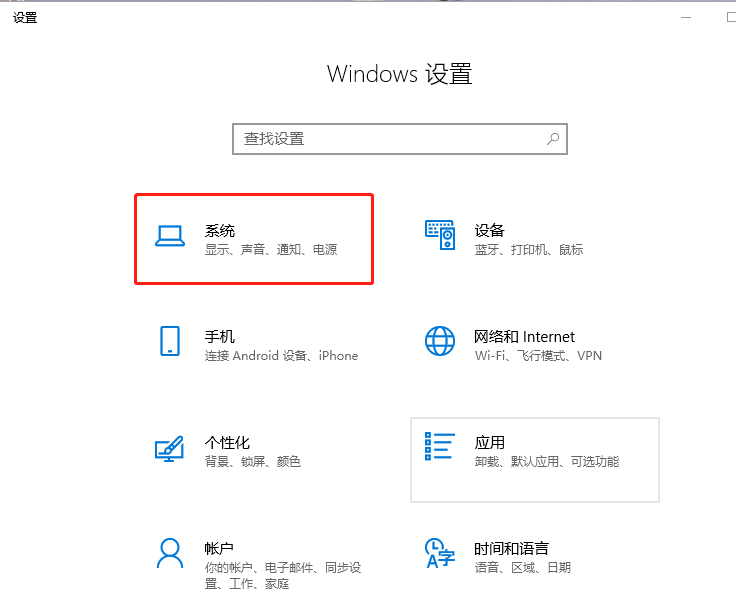Open the 系统 settings title
The height and width of the screenshot is (614, 736).
pyautogui.click(x=220, y=230)
